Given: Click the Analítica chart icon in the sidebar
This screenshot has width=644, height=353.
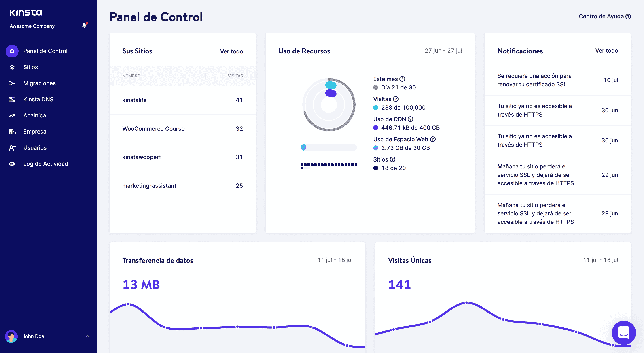Looking at the screenshot, I should (12, 115).
